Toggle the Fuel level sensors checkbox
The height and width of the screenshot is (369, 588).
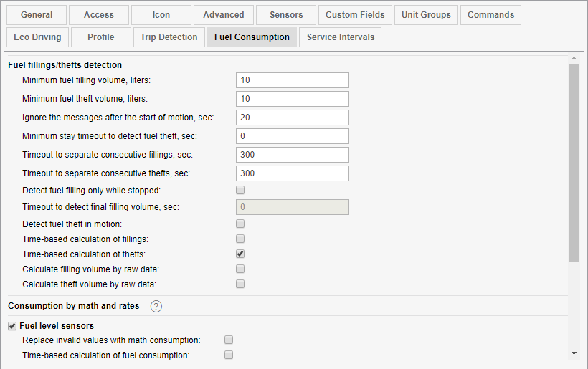coord(12,326)
